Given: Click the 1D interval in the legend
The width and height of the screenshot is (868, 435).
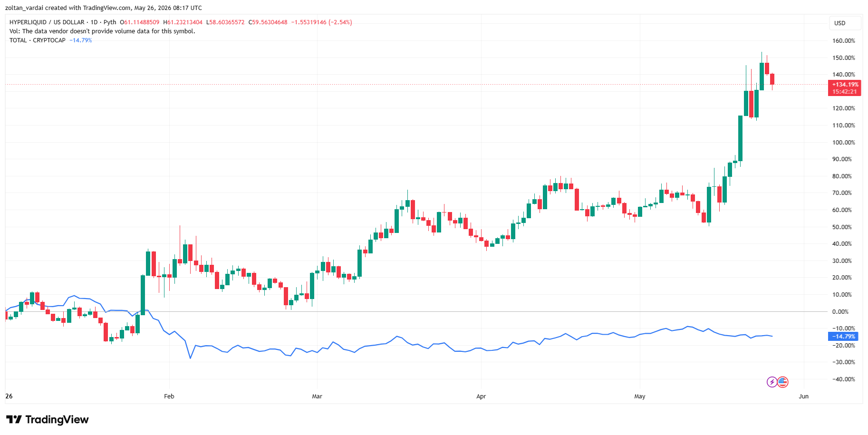Looking at the screenshot, I should (94, 22).
